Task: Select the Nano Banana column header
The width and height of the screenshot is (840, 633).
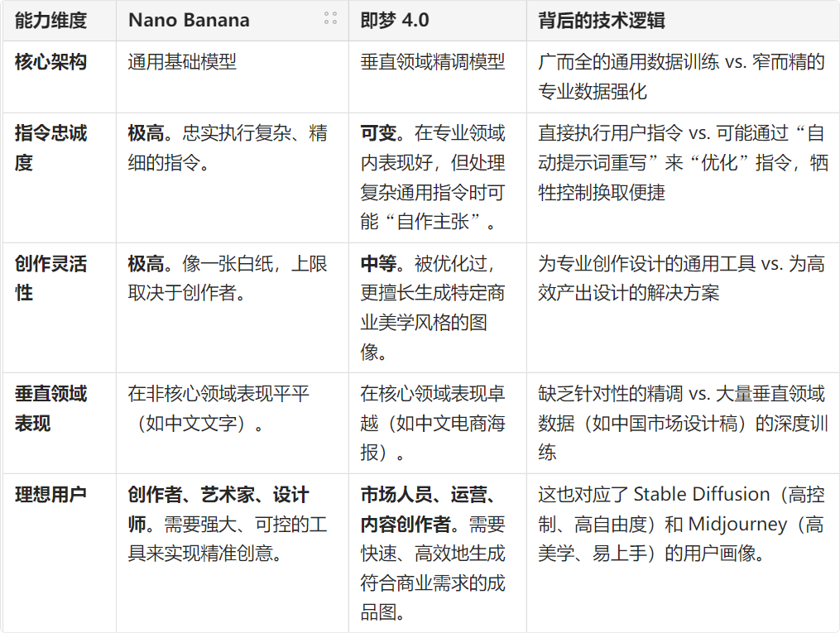Action: 233,21
